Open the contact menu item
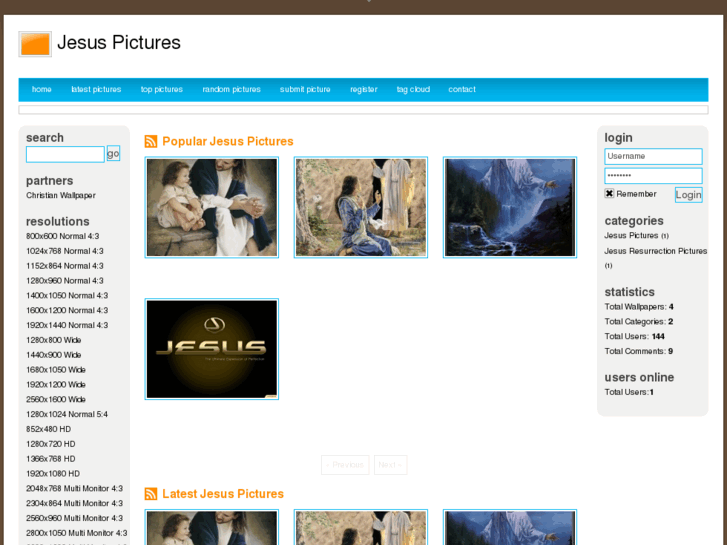The image size is (727, 545). point(462,89)
